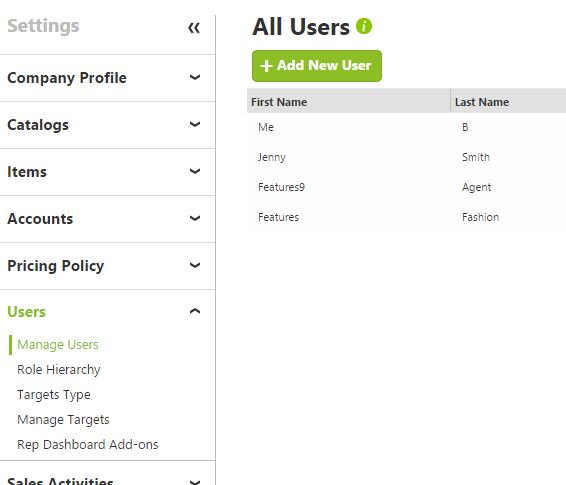Expand the Accounts section chevron
The width and height of the screenshot is (566, 485).
click(195, 218)
